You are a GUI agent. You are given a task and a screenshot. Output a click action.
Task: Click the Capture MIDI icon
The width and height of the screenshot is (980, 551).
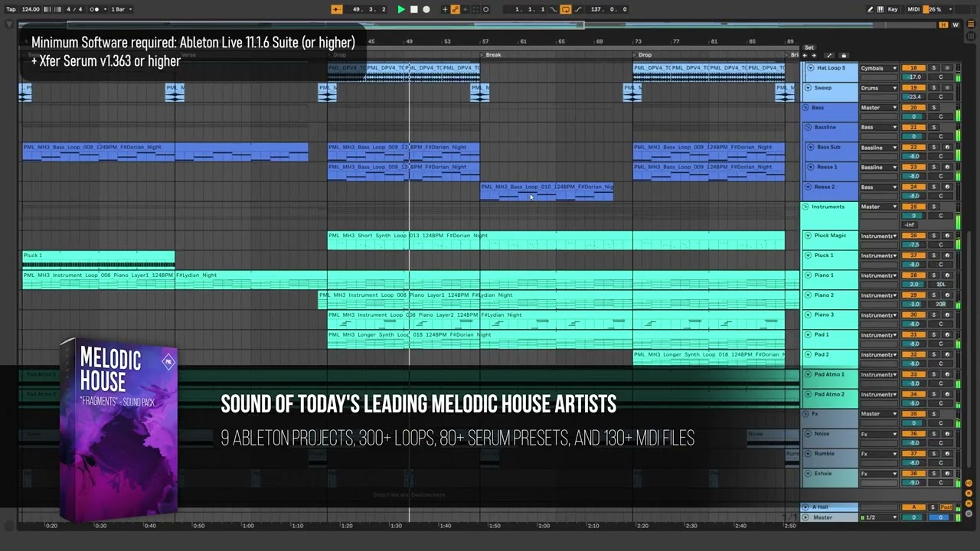tap(475, 9)
